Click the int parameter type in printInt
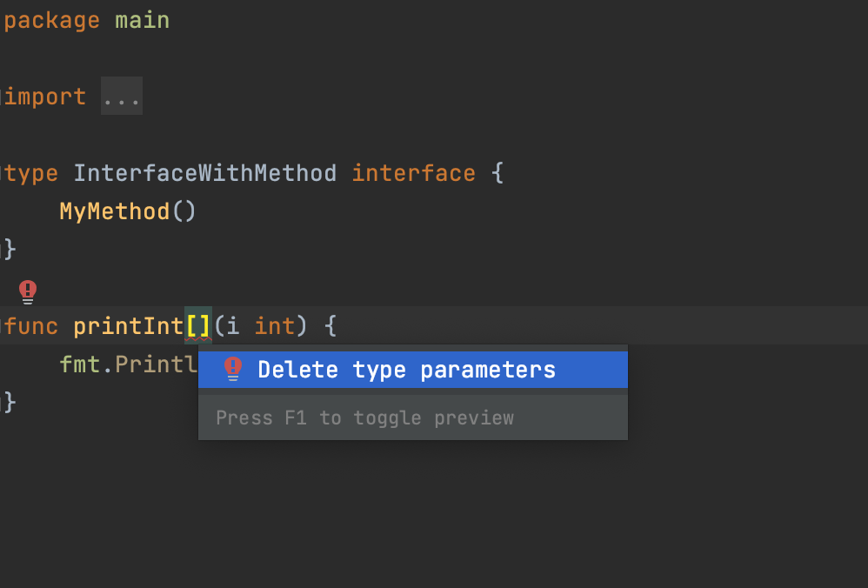Image resolution: width=868 pixels, height=588 pixels. coord(275,326)
